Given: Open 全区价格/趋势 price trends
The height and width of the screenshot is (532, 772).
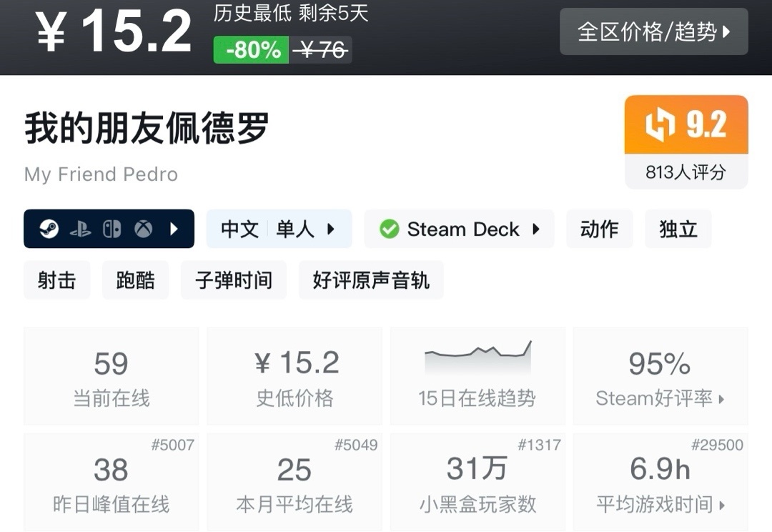Looking at the screenshot, I should click(x=653, y=32).
